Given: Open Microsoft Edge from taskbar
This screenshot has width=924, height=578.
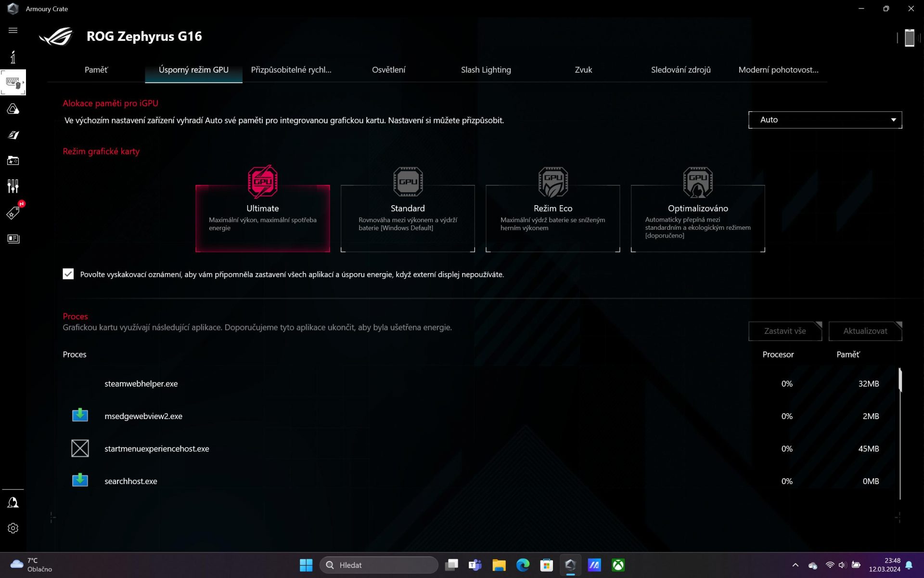Looking at the screenshot, I should [x=523, y=565].
